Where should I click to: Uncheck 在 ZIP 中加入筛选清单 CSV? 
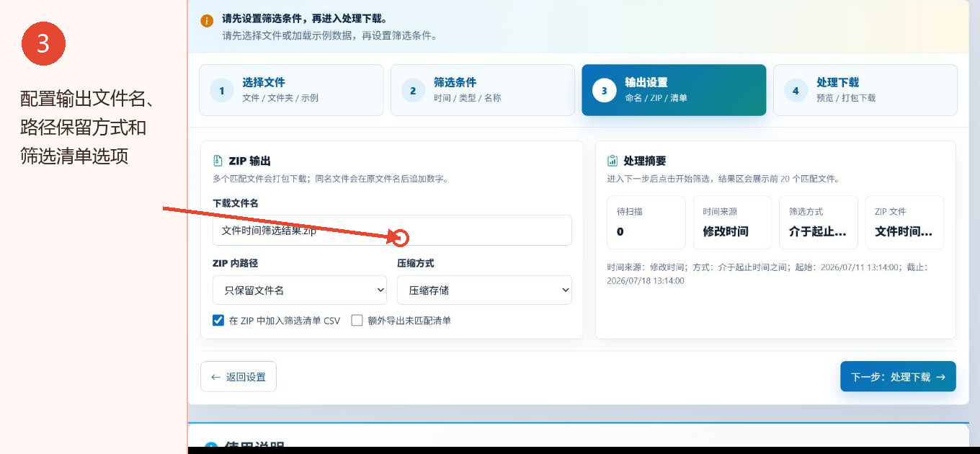(218, 321)
